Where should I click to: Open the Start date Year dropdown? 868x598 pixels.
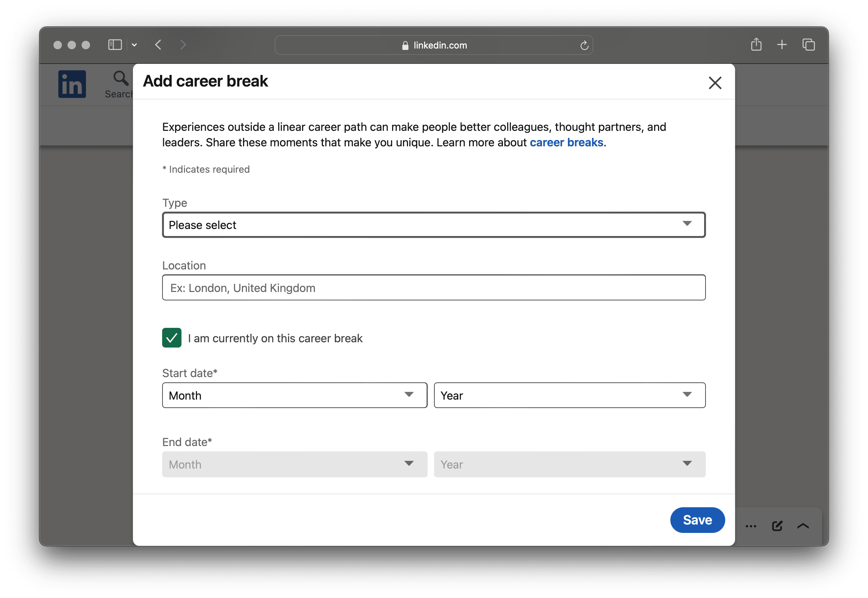[x=569, y=395]
